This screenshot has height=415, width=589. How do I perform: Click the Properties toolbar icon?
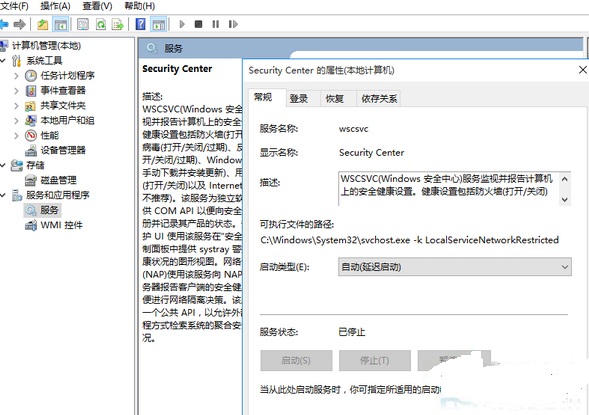83,25
